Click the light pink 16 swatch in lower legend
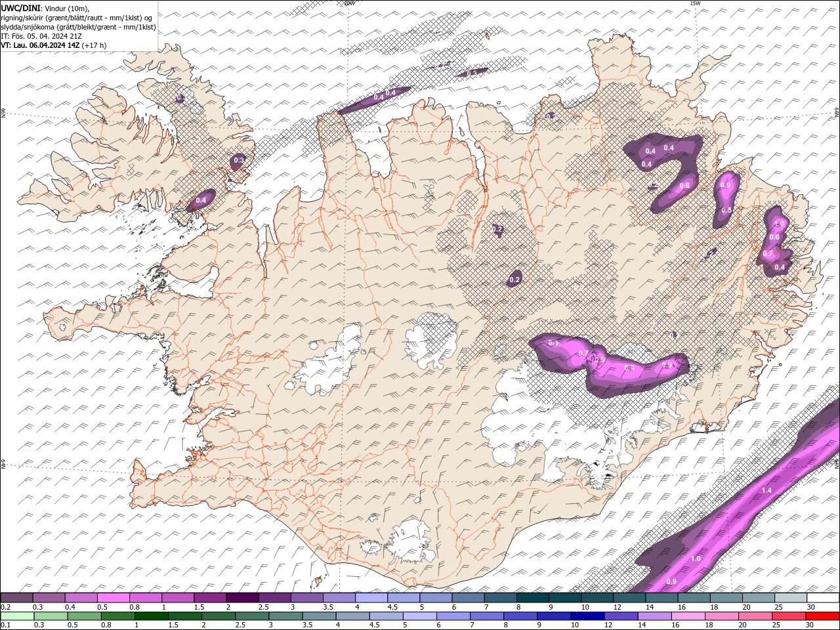840x630 pixels. (x=688, y=616)
